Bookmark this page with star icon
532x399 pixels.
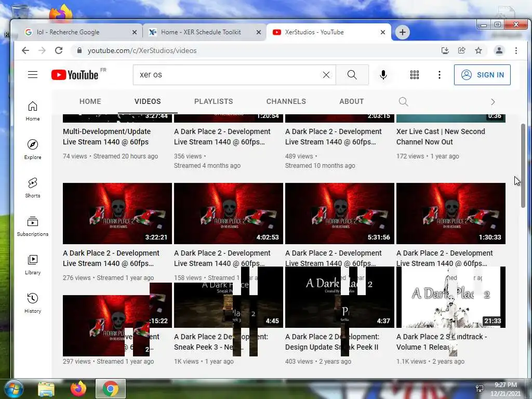click(x=478, y=50)
